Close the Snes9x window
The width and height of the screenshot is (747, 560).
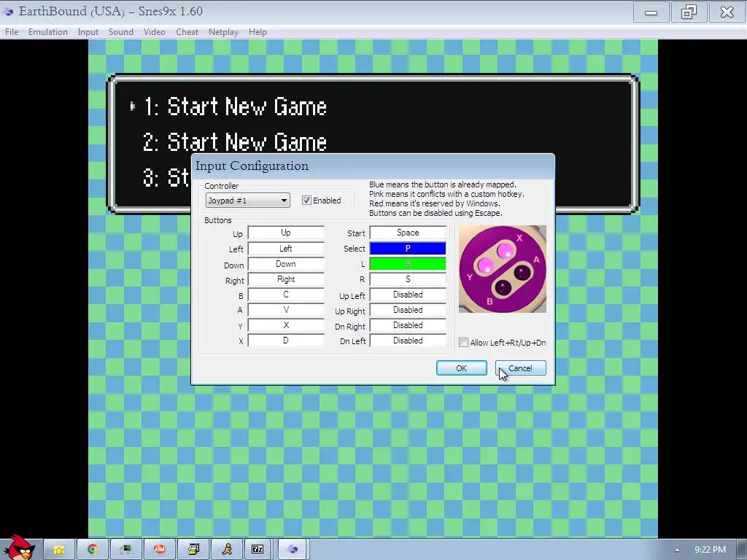pos(727,12)
